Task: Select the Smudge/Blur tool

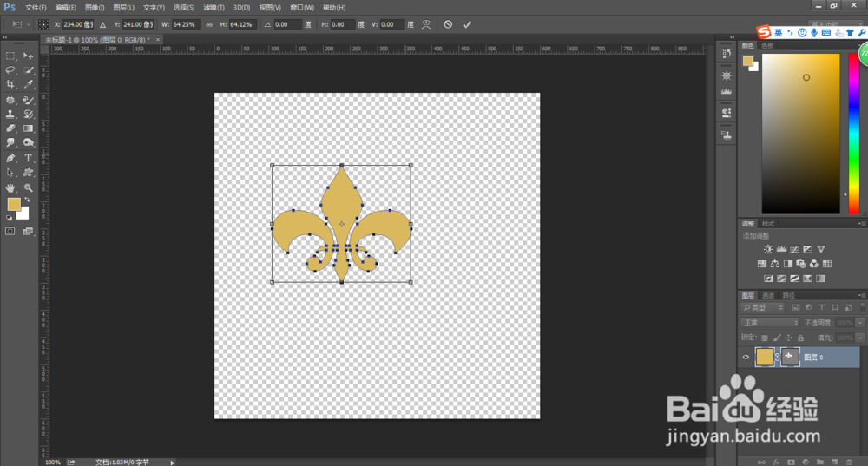Action: point(10,143)
